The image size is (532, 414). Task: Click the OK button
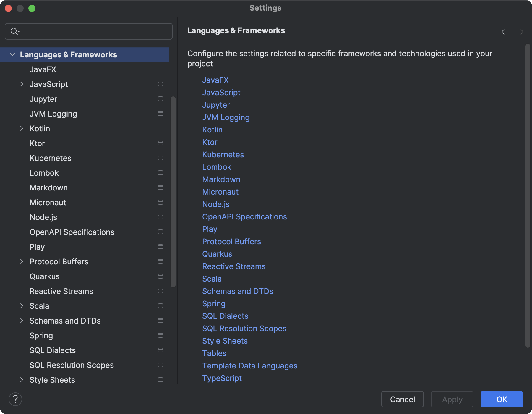pos(502,399)
